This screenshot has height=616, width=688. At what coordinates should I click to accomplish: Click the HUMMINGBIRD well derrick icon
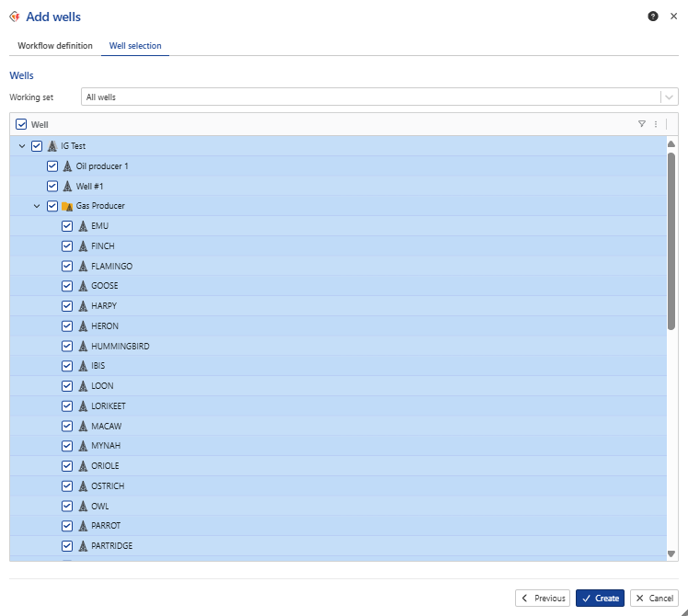pos(83,347)
